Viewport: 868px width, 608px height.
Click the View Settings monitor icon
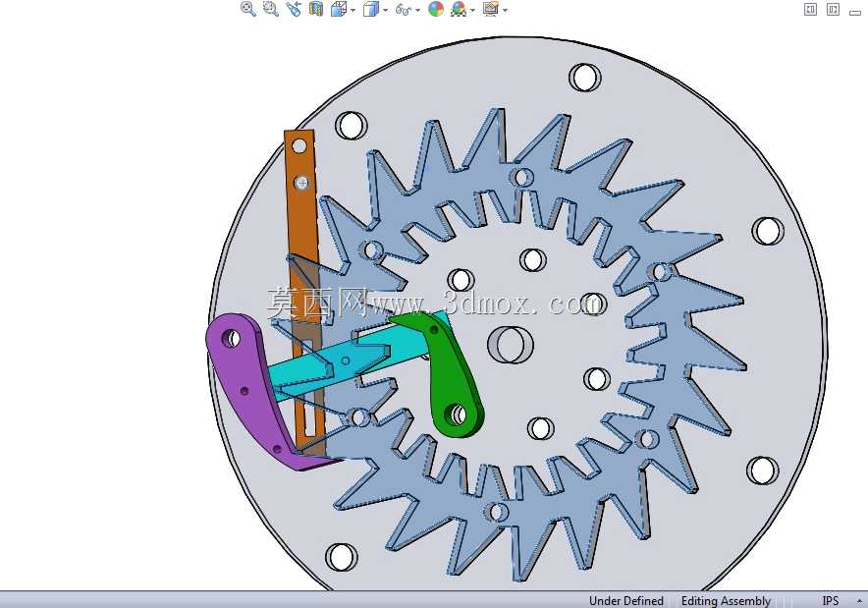tap(491, 9)
